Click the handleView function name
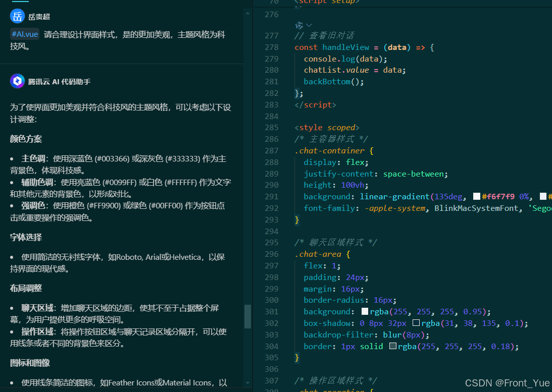 click(346, 47)
